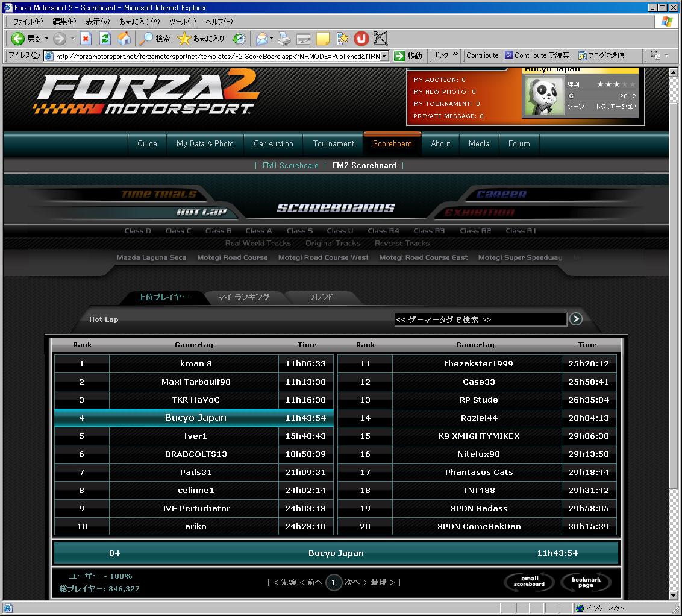The width and height of the screenshot is (682, 616).
Task: Go to the home page via house icon
Action: (x=124, y=39)
